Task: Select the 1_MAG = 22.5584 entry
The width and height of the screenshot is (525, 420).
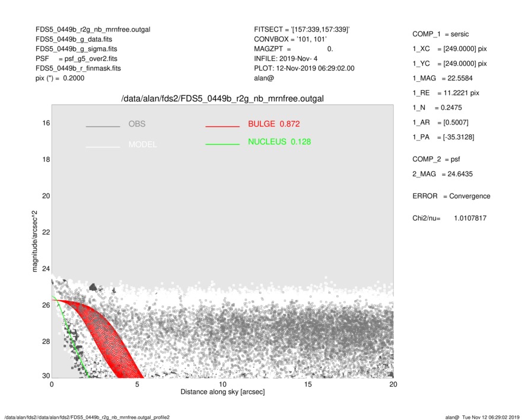Action: [x=443, y=78]
